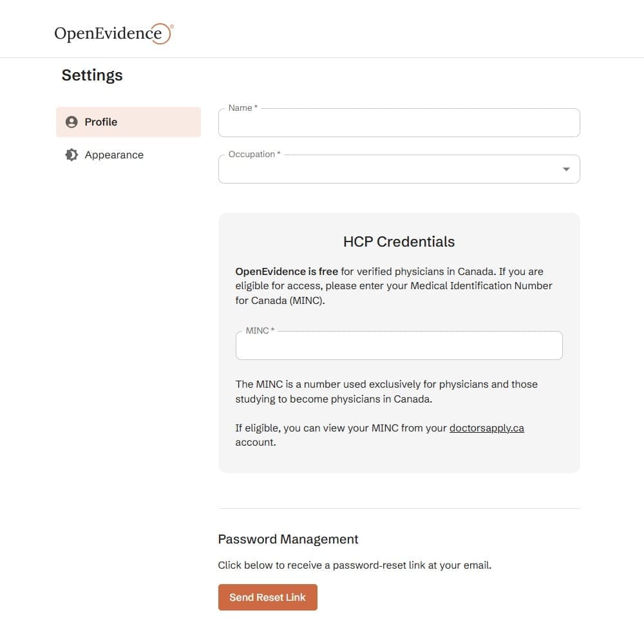Click the OpenEvidence logo
This screenshot has height=644, width=644.
113,33
